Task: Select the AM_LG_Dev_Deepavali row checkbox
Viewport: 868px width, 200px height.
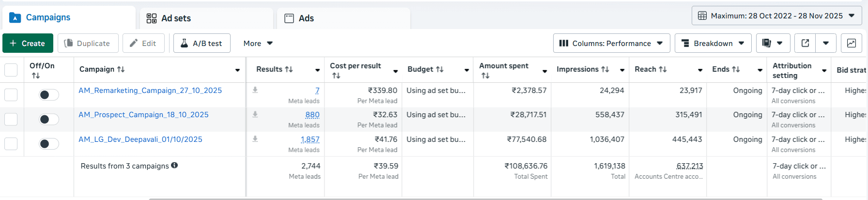Action: 11,144
